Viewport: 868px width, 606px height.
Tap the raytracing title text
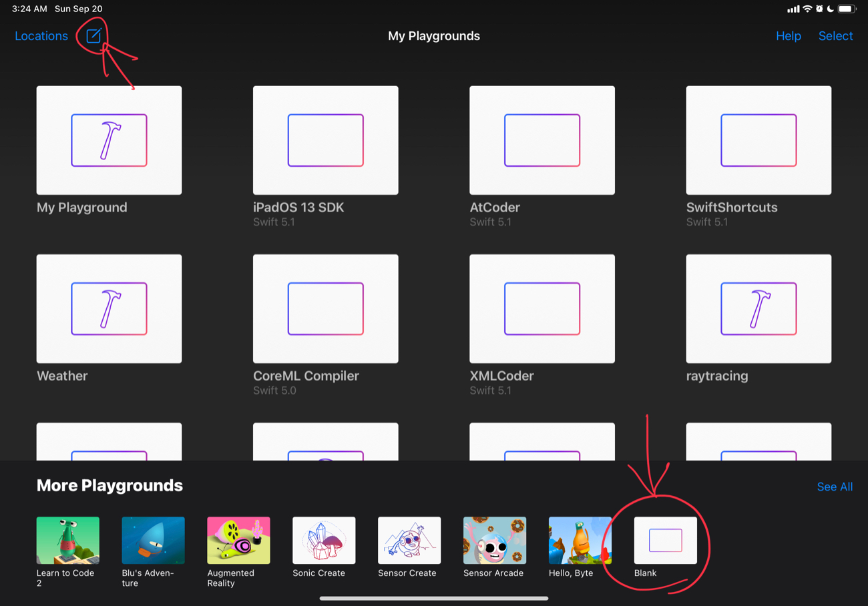[x=717, y=376]
